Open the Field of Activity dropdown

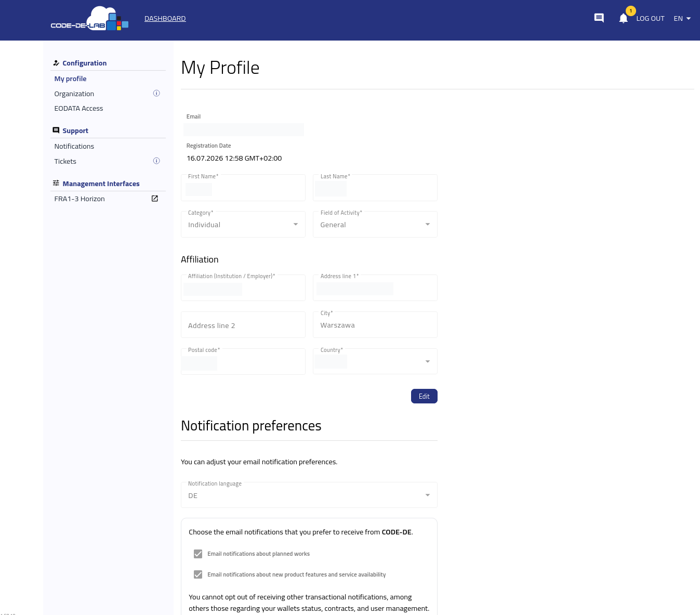375,225
